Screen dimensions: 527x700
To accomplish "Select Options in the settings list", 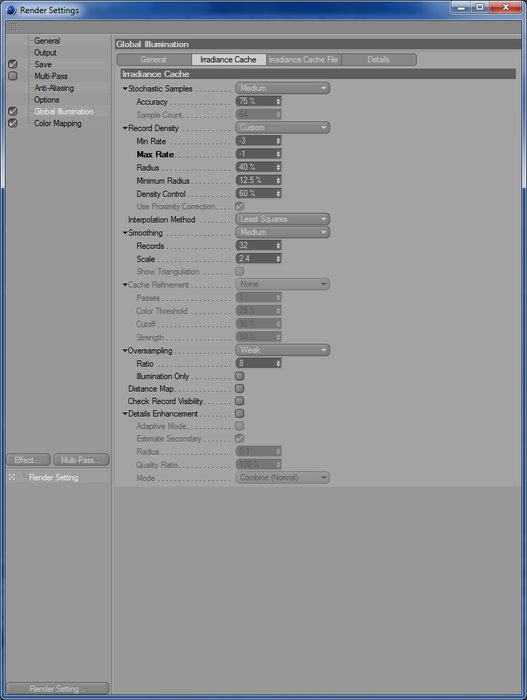I will [x=46, y=100].
